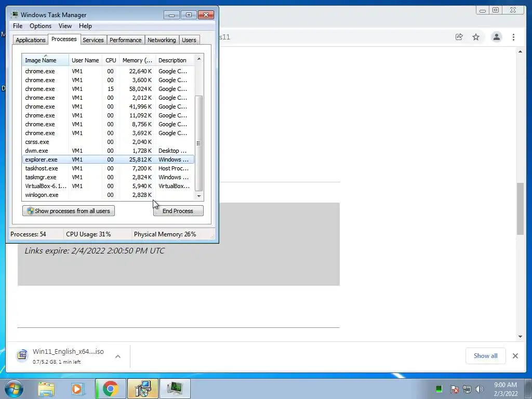Click Chrome page scroll down arrow
This screenshot has height=399, width=532.
click(x=520, y=336)
